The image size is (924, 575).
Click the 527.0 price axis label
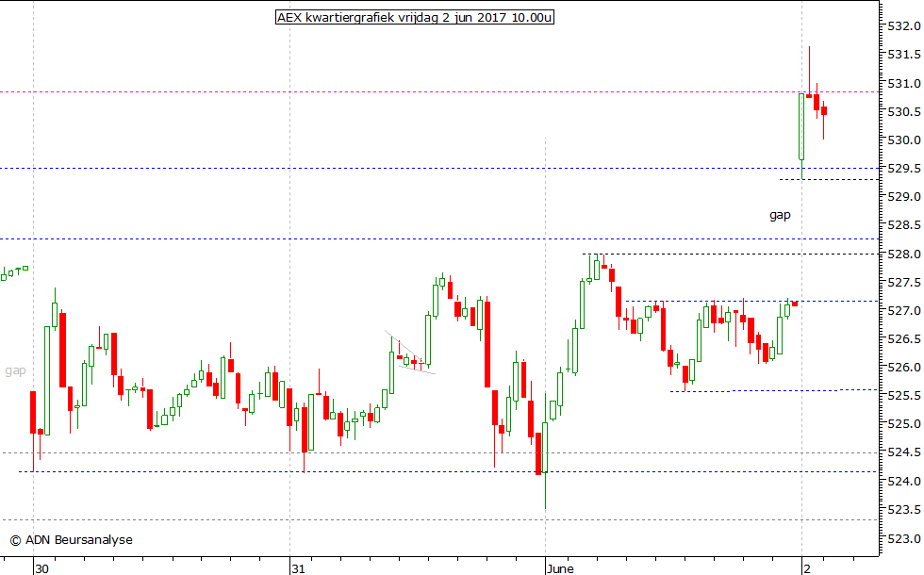tap(904, 310)
